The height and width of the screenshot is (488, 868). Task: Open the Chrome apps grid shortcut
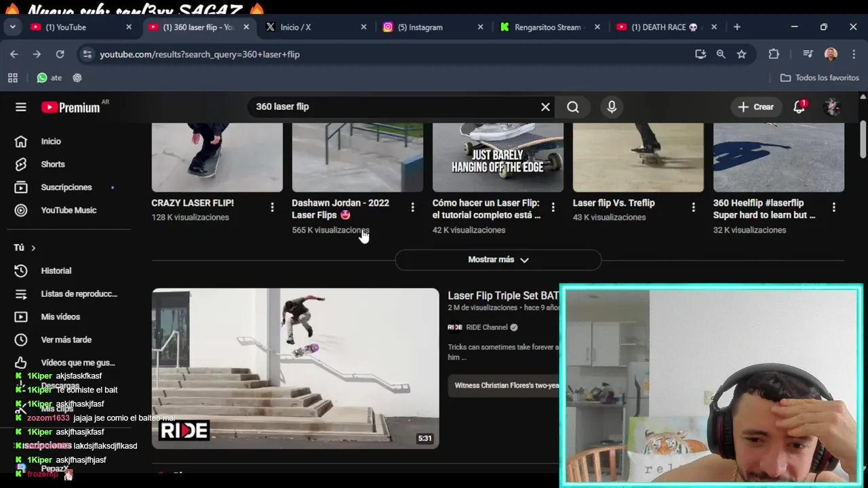tap(13, 78)
